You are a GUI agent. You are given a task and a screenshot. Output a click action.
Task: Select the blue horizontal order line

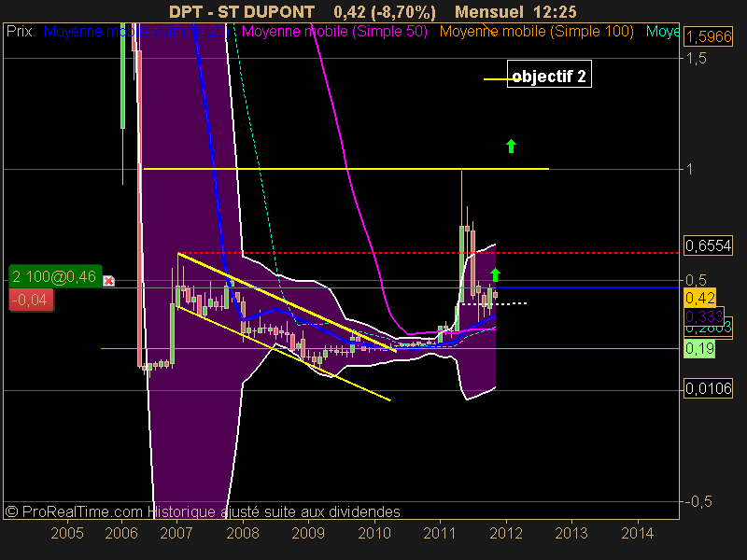pyautogui.click(x=588, y=287)
